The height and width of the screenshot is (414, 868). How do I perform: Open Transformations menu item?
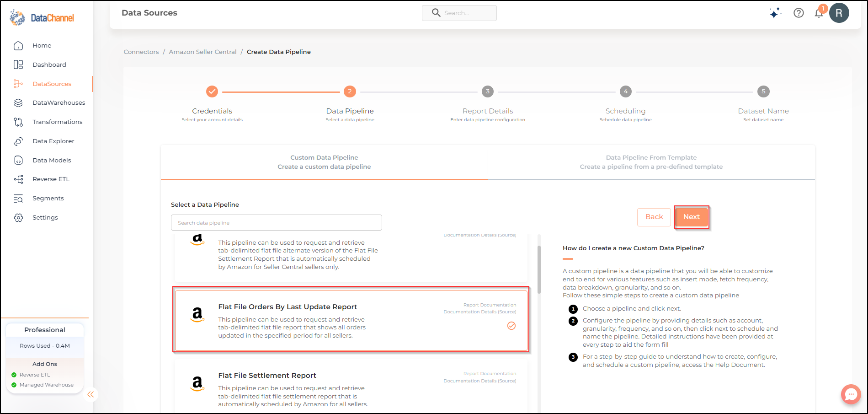pos(58,122)
